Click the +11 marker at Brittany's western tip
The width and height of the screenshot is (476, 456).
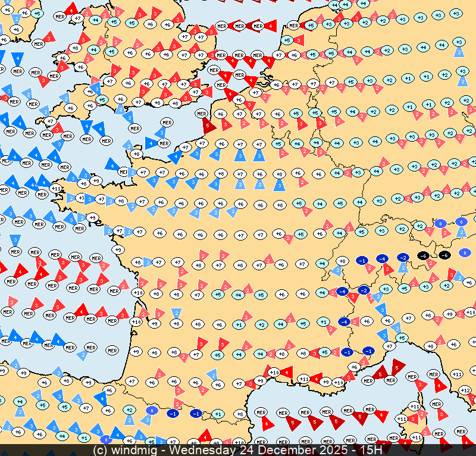(55, 189)
